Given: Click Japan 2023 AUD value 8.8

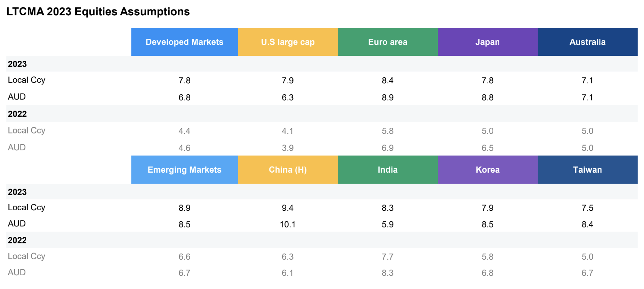Looking at the screenshot, I should click(488, 97).
